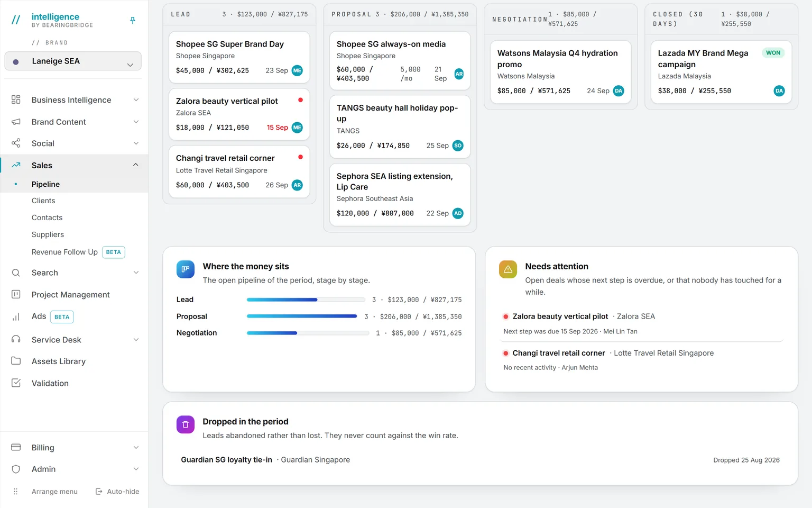
Task: Click the Negotiation stage progress bar
Action: point(308,333)
